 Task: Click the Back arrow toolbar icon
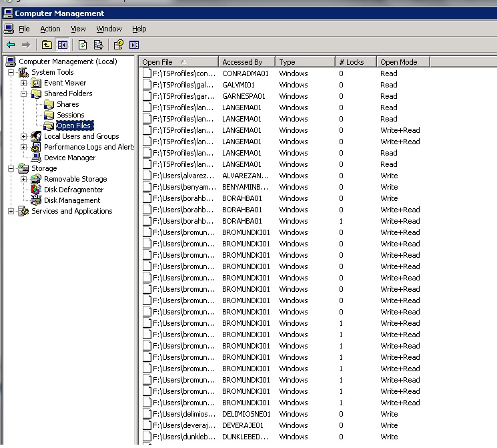pos(11,45)
